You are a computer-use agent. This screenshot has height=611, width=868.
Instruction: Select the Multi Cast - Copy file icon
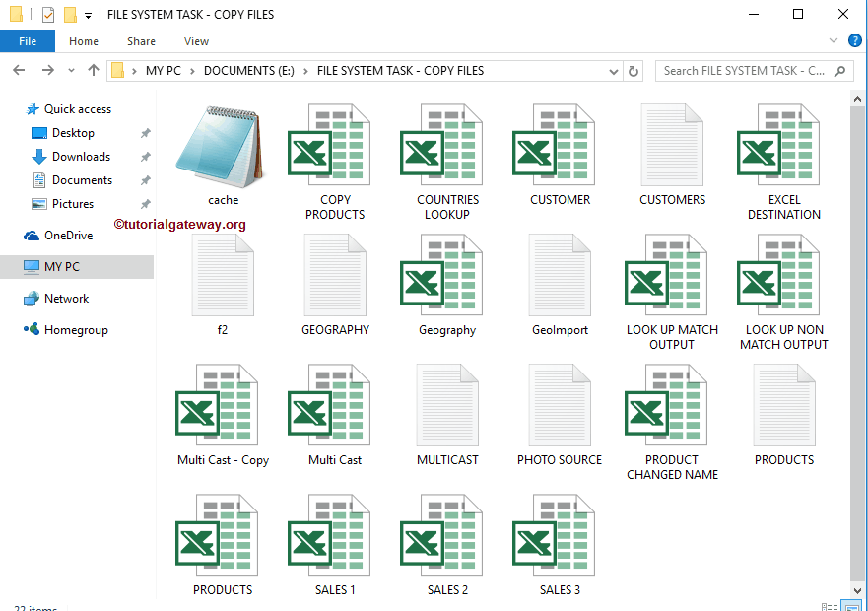[217, 405]
